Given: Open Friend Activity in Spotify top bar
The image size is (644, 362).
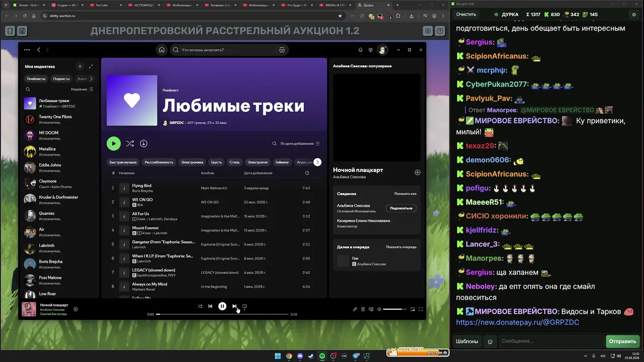Looking at the screenshot, I should tap(371, 50).
